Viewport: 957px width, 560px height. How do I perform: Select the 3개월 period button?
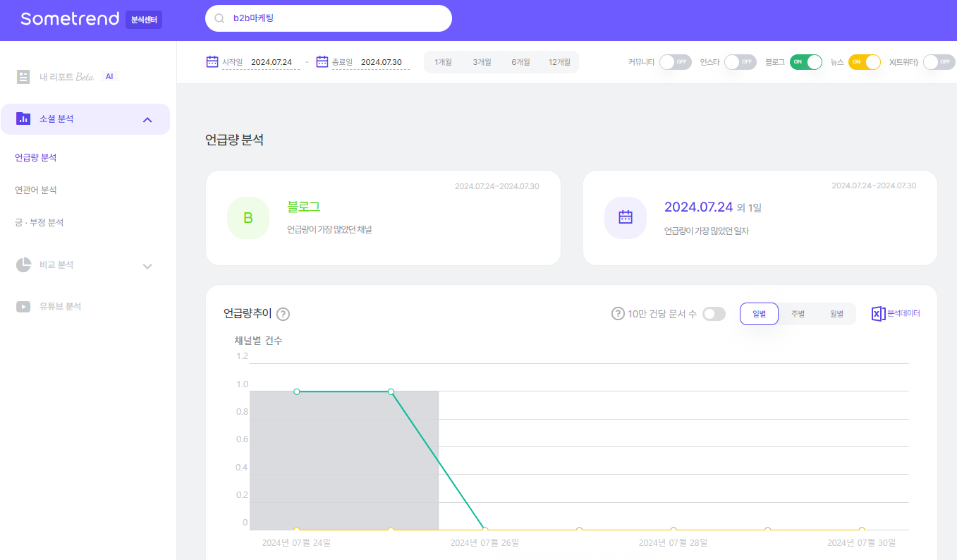(482, 62)
